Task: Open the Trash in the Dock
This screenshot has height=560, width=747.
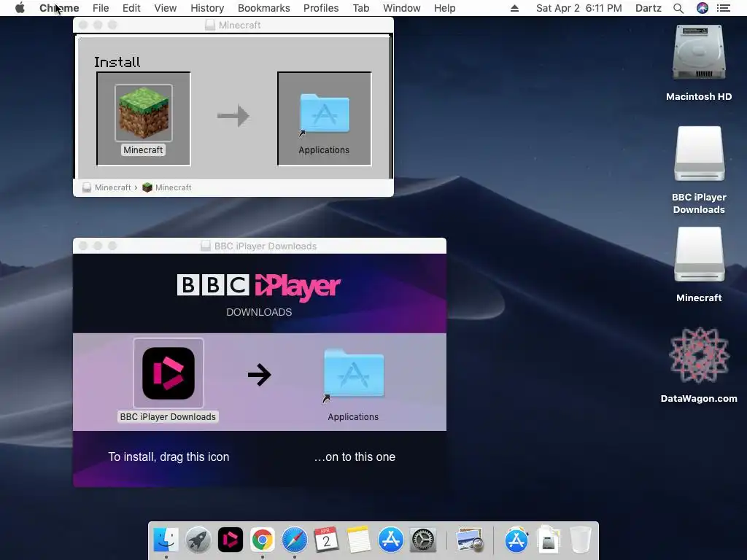Action: pyautogui.click(x=580, y=540)
